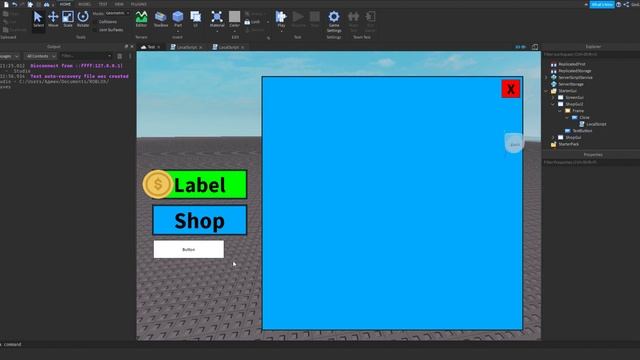The width and height of the screenshot is (640, 360).
Task: Open the Mode Geometric dropdown
Action: coord(118,13)
